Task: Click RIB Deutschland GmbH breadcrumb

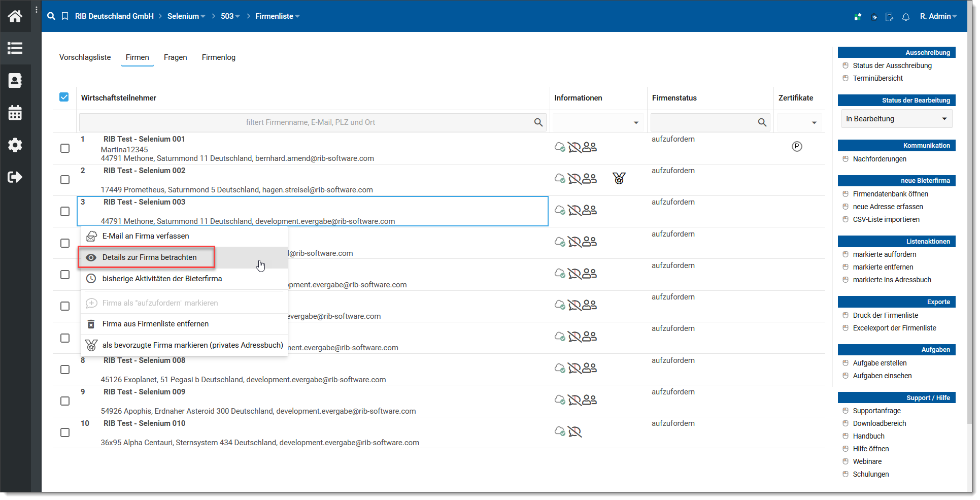Action: (x=114, y=16)
